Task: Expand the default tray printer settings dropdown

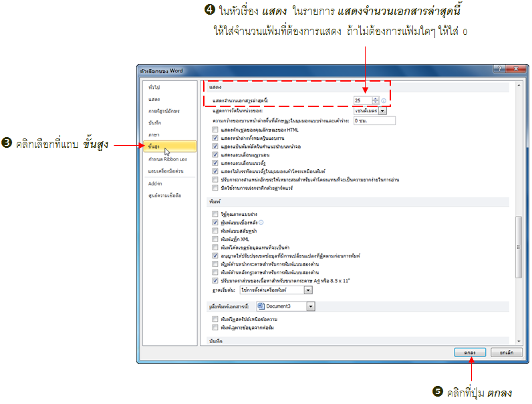Action: (308, 290)
